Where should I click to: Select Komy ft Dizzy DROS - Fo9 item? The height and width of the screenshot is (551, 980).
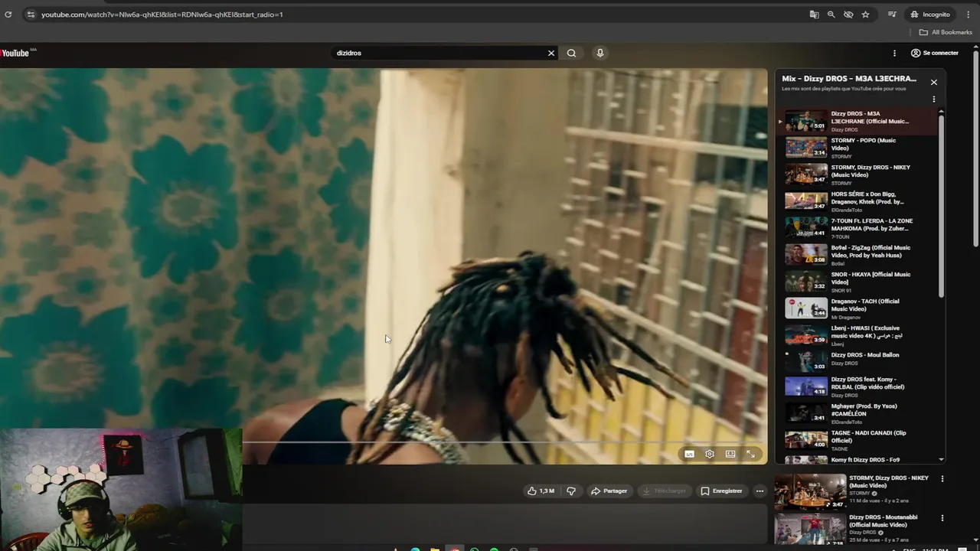(856, 460)
